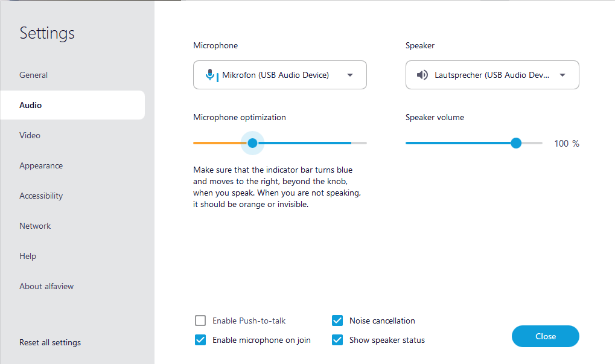The height and width of the screenshot is (364, 615).
Task: Enable the Push-to-talk checkbox
Action: pyautogui.click(x=200, y=321)
